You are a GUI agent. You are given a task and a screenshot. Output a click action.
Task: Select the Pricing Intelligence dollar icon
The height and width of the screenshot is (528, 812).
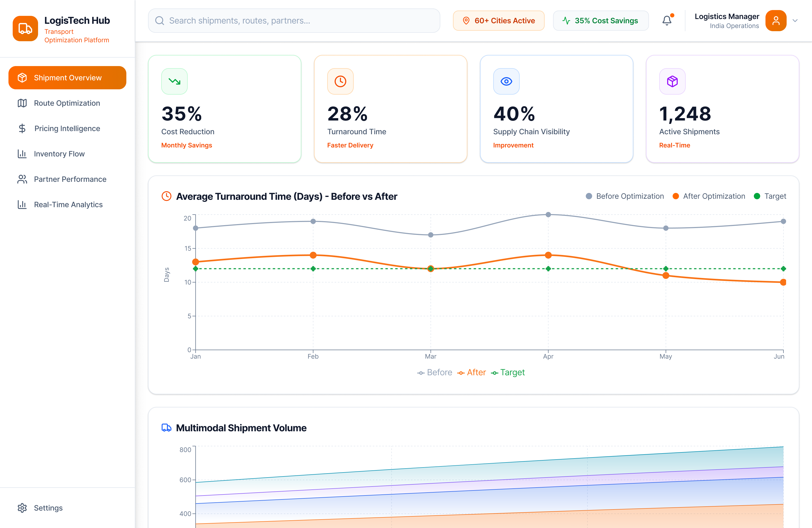(22, 128)
